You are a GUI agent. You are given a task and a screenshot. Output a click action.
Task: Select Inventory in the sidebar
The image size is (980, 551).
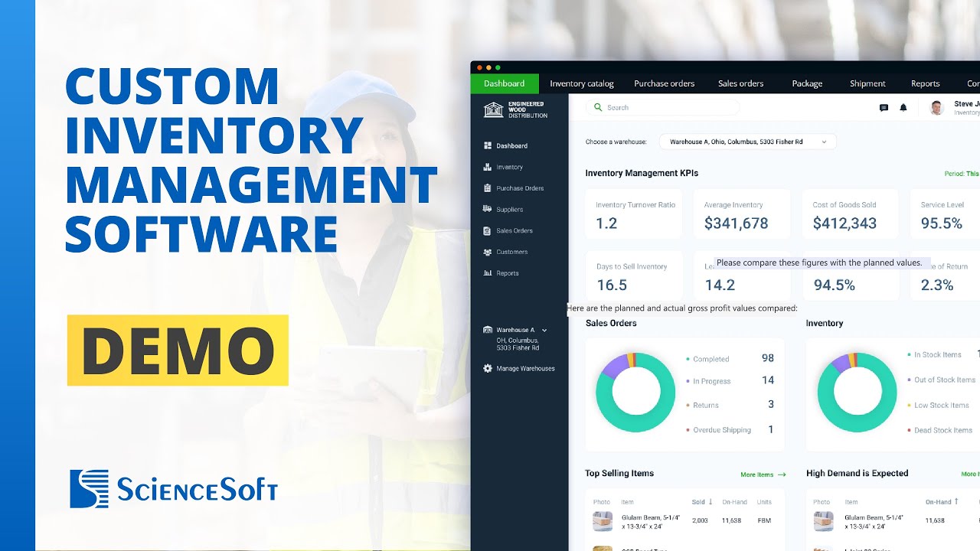tap(510, 167)
